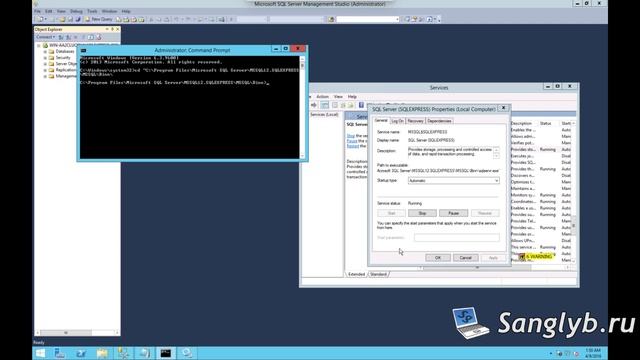Viewport: 640px width, 360px height.
Task: Click Services show/hide console tree icon
Action: [x=325, y=105]
